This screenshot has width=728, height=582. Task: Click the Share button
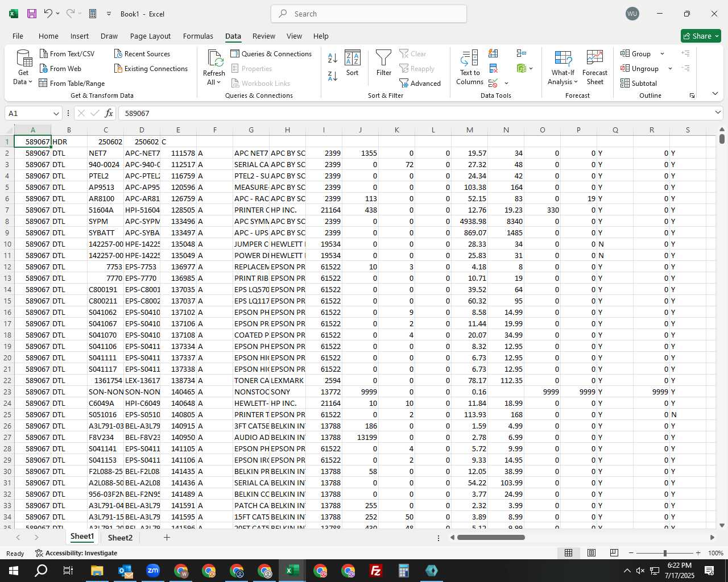pyautogui.click(x=701, y=36)
